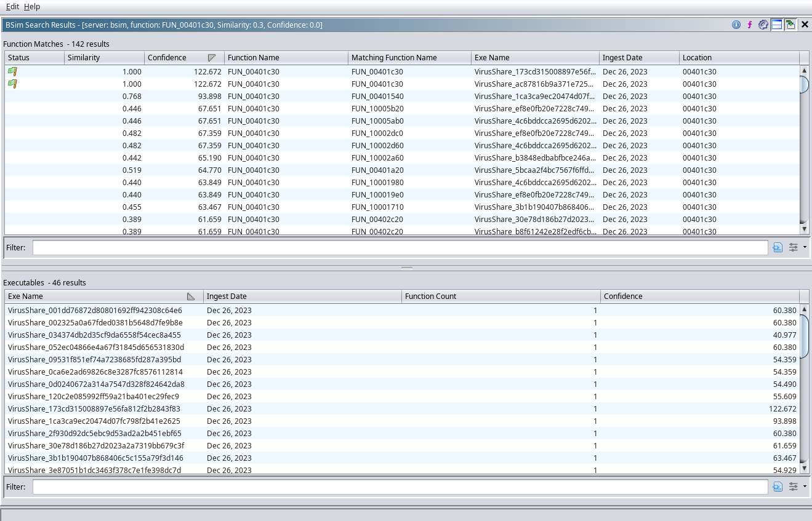Select executable VirusShare_1ca3ca9ec20474d07fc798f2b41e2625
The width and height of the screenshot is (812, 521).
click(94, 421)
